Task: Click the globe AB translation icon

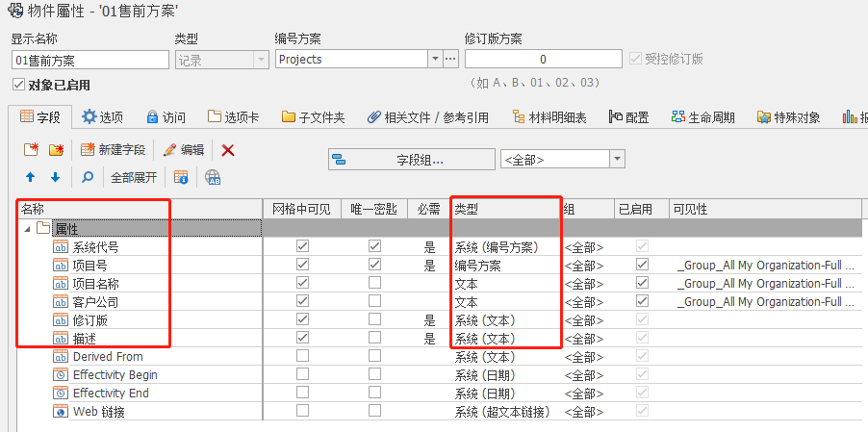Action: tap(213, 177)
